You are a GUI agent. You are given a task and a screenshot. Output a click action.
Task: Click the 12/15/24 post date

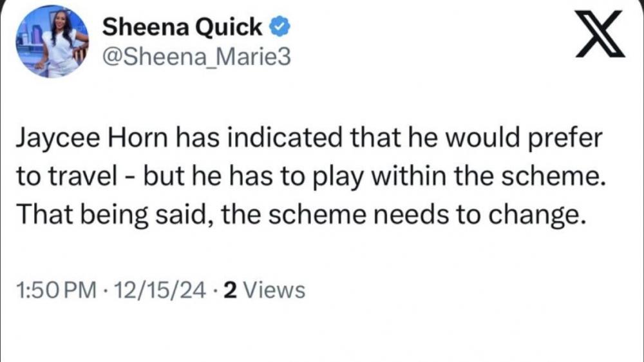pyautogui.click(x=153, y=290)
